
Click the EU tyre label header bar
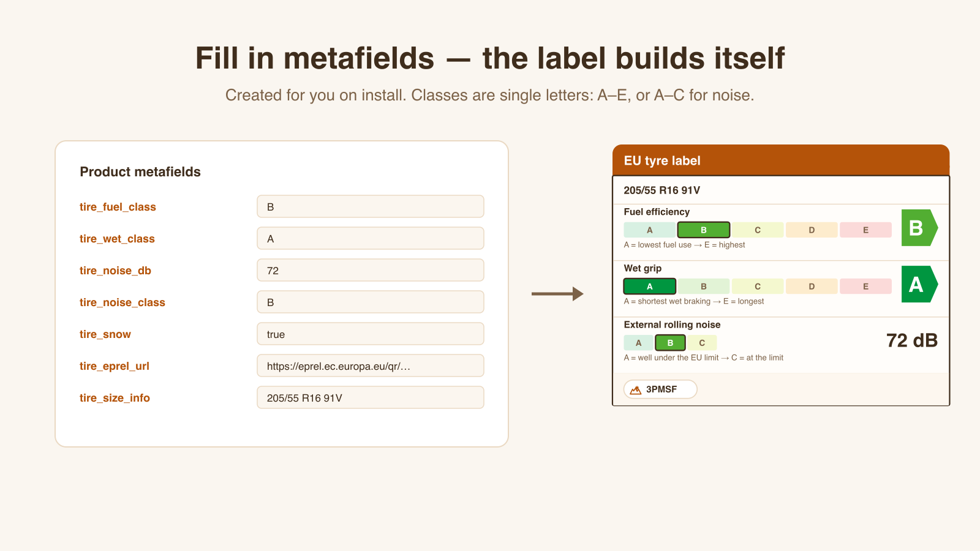click(781, 160)
